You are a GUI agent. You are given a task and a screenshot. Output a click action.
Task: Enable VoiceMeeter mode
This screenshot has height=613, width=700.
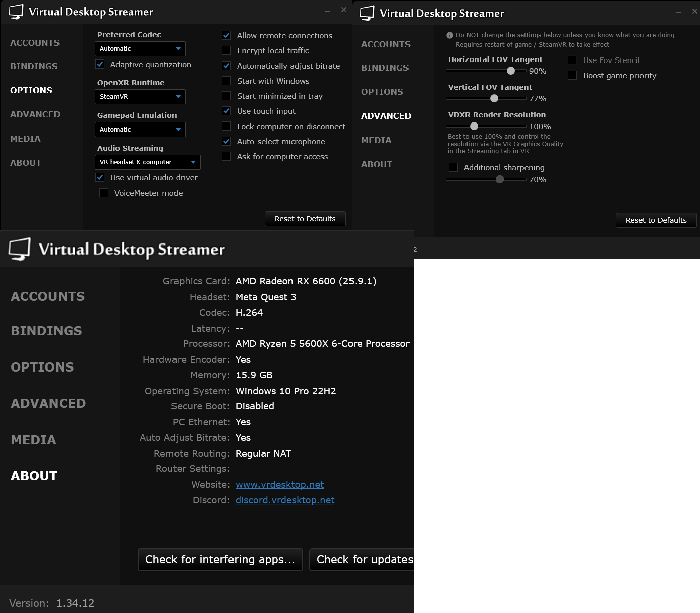[104, 193]
